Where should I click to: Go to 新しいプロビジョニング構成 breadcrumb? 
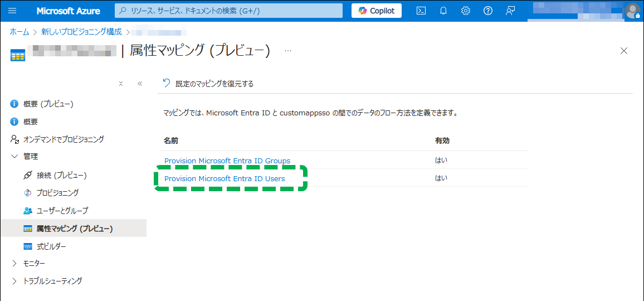(81, 32)
